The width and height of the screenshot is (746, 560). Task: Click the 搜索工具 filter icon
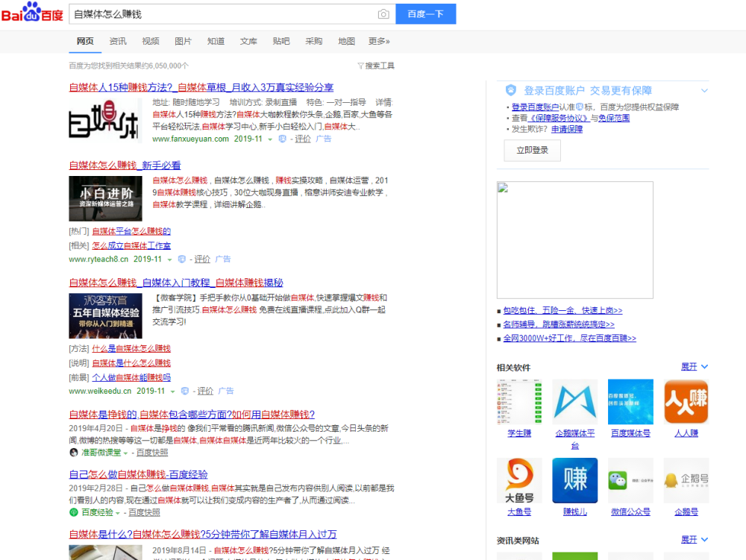point(360,66)
